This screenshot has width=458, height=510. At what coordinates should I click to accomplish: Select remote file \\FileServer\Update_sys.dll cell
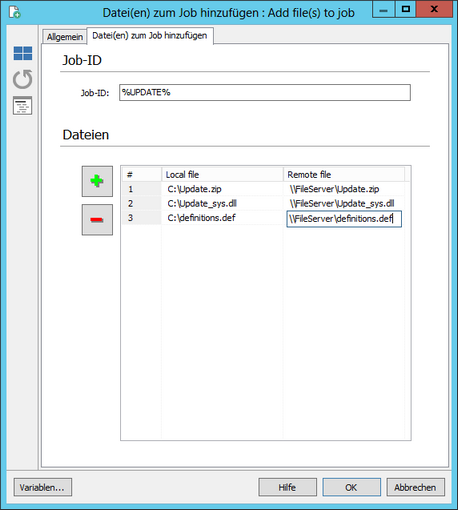[344, 203]
